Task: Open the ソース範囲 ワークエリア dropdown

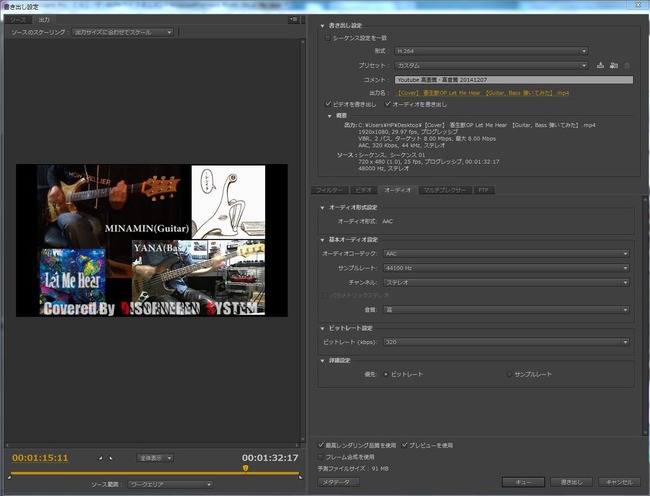Action: 170,484
